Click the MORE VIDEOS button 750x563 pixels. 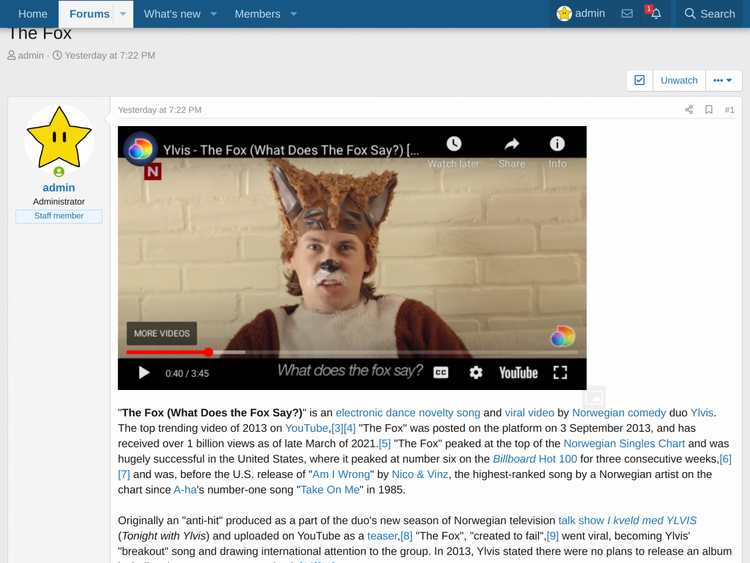pyautogui.click(x=161, y=333)
